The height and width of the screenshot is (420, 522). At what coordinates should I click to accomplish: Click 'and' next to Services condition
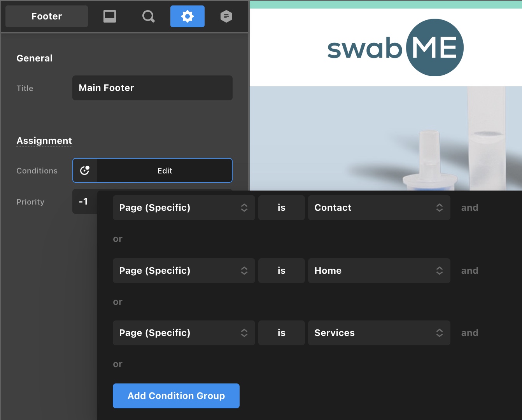470,333
